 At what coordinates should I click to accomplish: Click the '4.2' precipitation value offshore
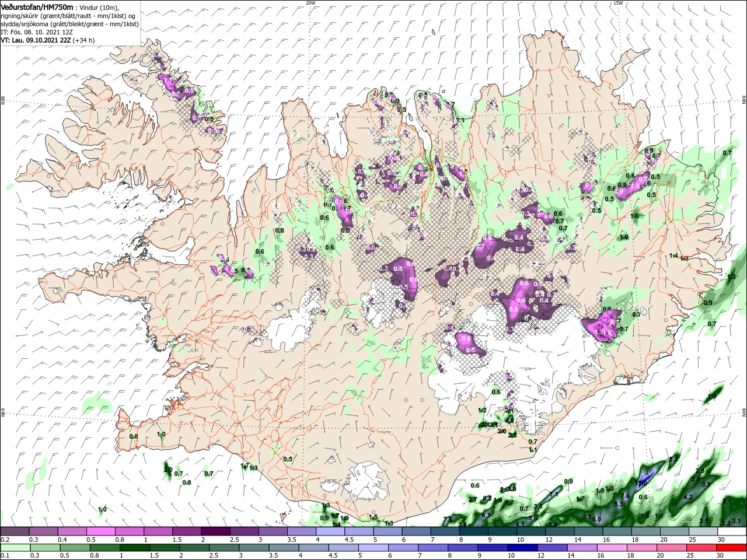click(x=688, y=497)
